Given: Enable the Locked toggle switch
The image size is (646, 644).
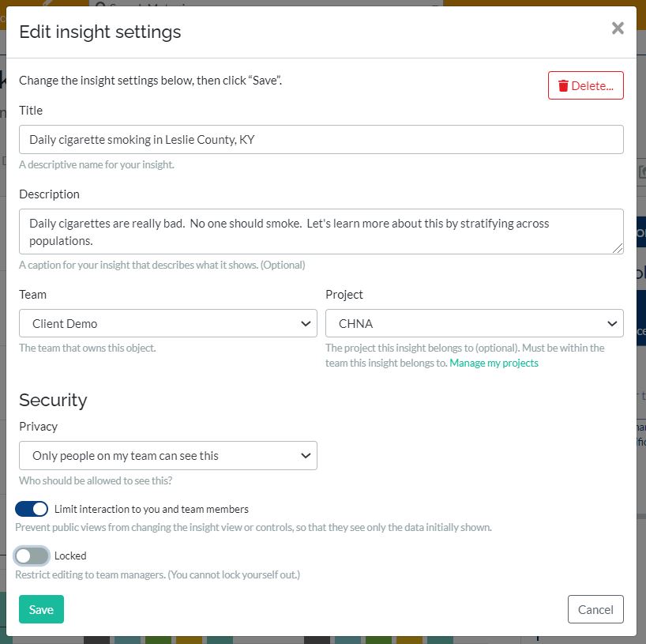Looking at the screenshot, I should (32, 555).
